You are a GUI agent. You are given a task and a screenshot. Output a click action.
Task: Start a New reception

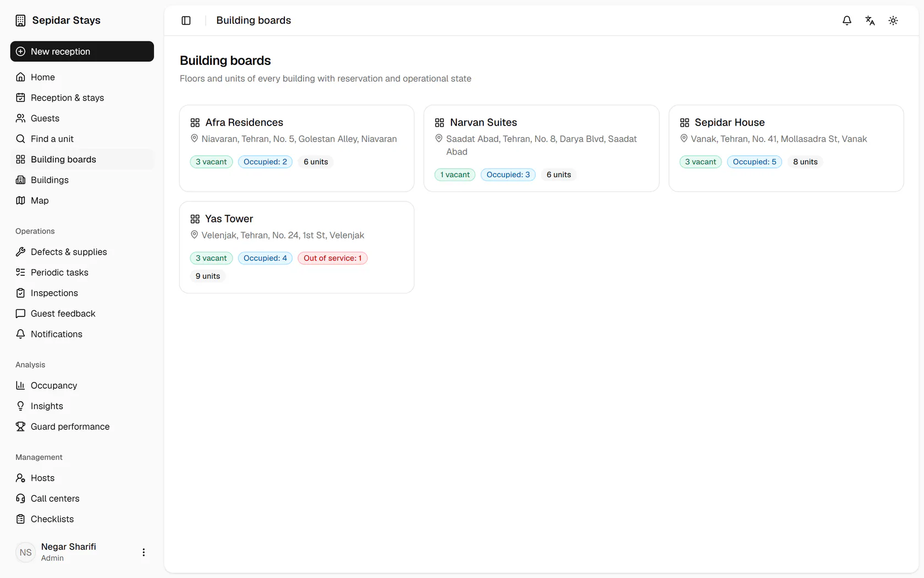(x=82, y=51)
